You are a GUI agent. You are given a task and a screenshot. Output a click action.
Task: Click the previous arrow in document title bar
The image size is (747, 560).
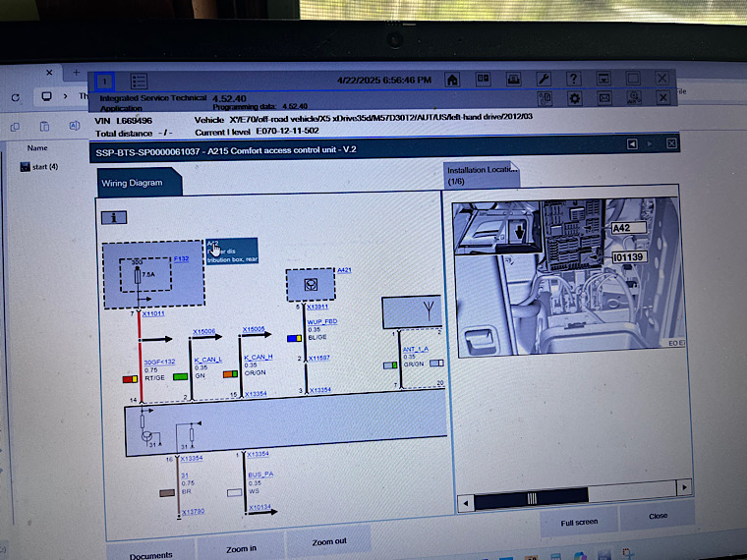(632, 143)
